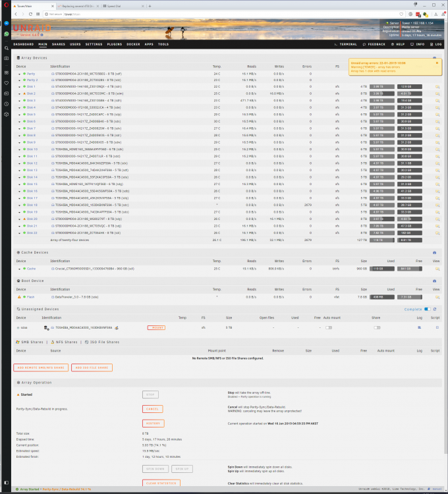
Task: Open parity History
Action: coord(153,424)
